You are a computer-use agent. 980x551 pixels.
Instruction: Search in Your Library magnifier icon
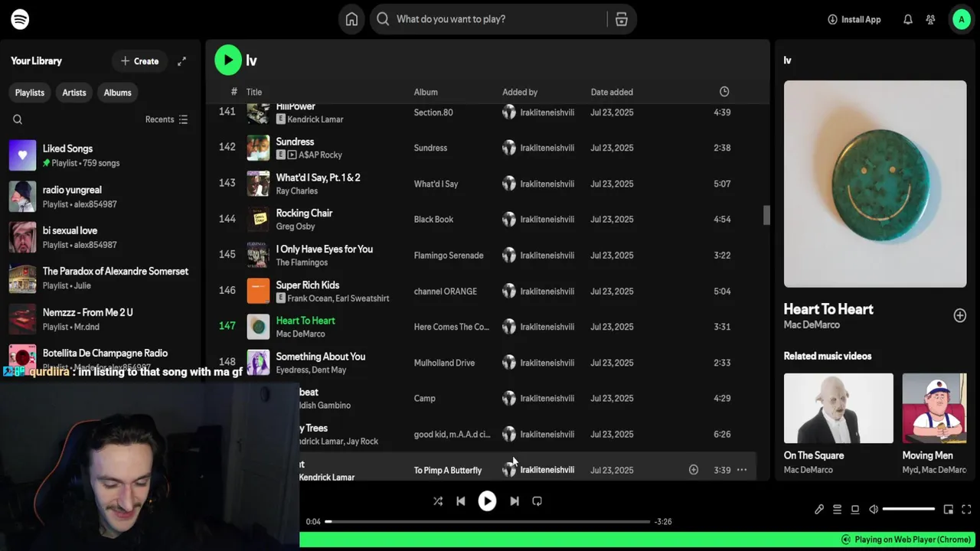18,119
